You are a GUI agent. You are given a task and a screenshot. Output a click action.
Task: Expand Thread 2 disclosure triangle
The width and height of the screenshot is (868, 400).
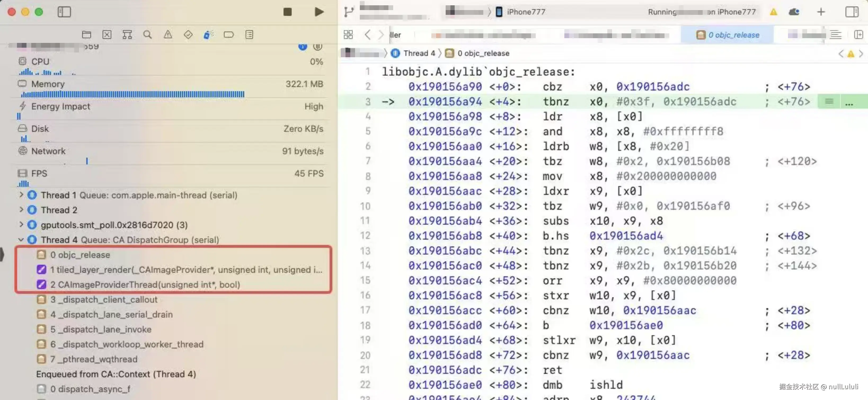click(21, 210)
